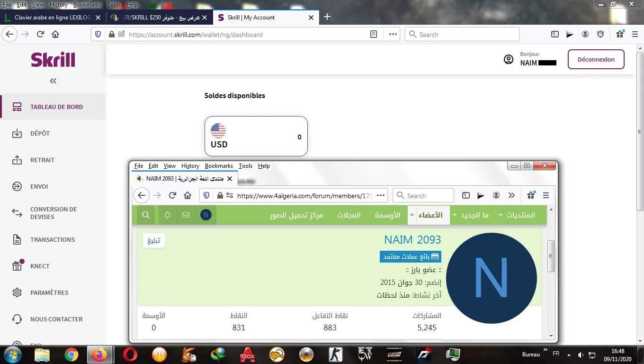The image size is (644, 364).
Task: Open Transactions in the sidebar
Action: point(52,240)
